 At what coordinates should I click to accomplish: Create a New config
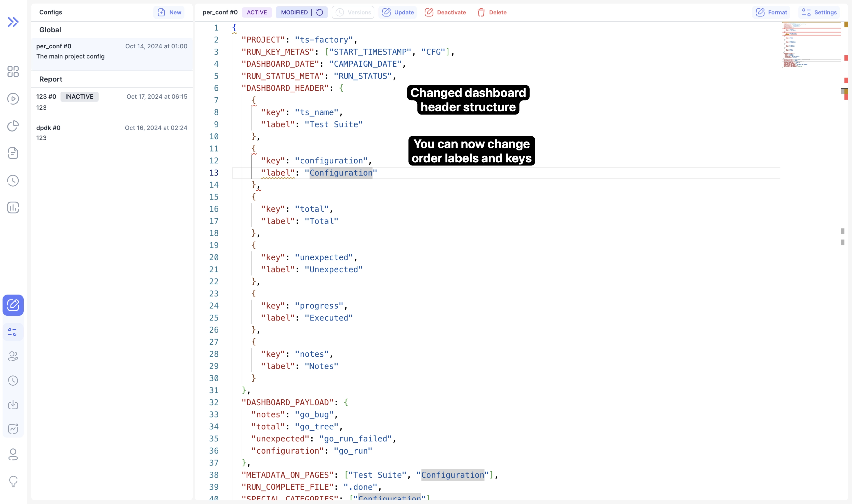click(x=169, y=12)
